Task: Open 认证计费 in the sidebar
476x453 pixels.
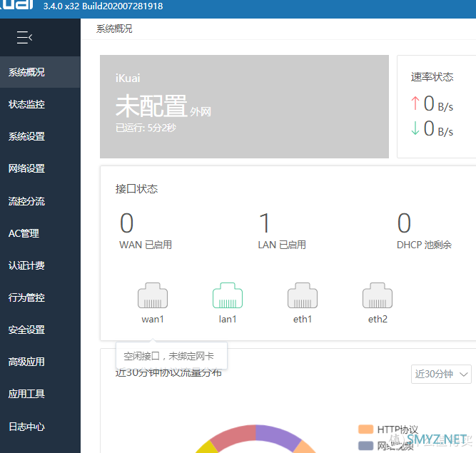Action: pyautogui.click(x=40, y=265)
